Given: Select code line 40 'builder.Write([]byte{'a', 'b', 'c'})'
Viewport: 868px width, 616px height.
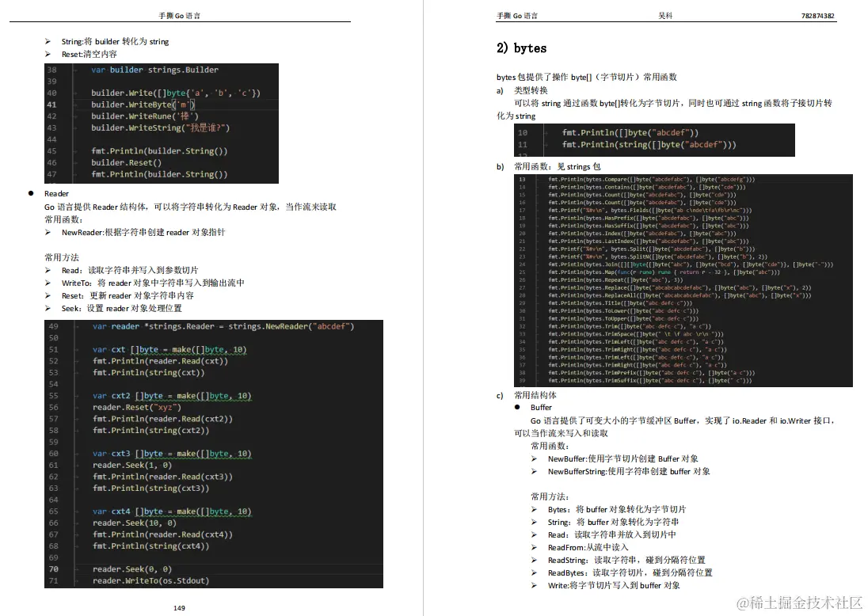Looking at the screenshot, I should [176, 93].
